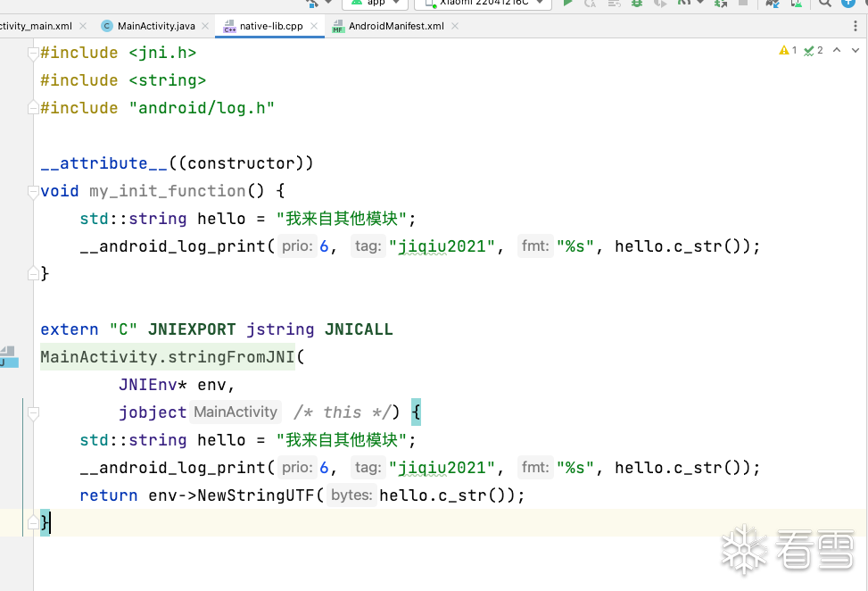Click the __attribute__ keyword

pos(103,163)
